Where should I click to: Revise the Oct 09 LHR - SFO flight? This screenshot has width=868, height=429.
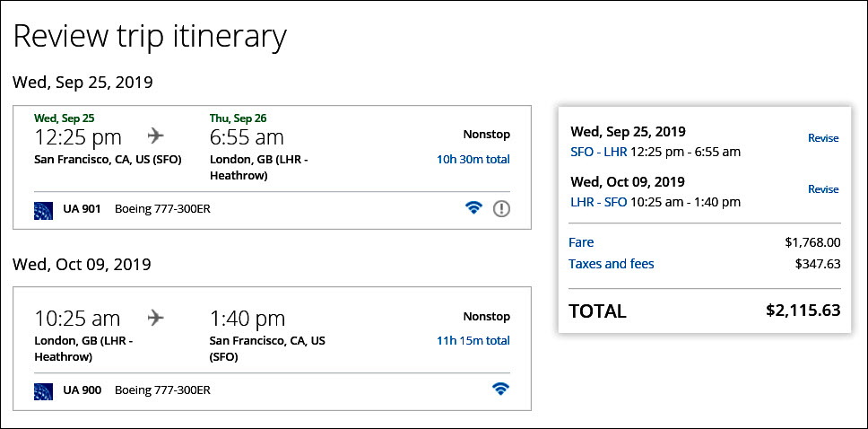coord(822,189)
